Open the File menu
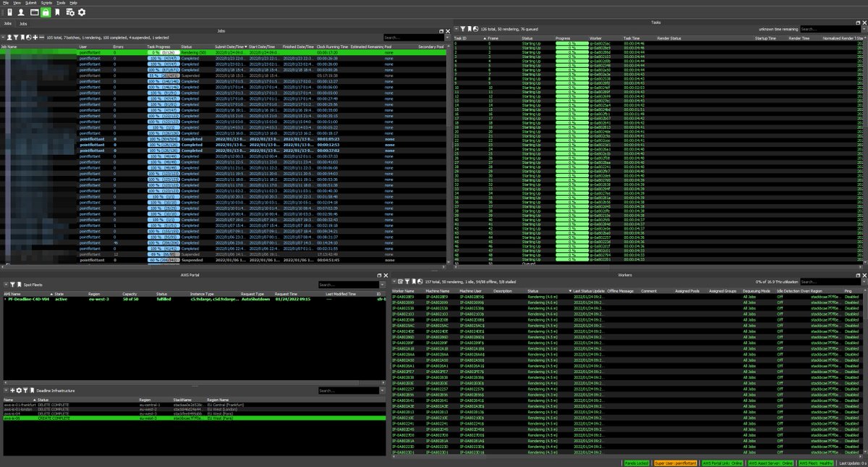This screenshot has width=868, height=467. coord(6,3)
